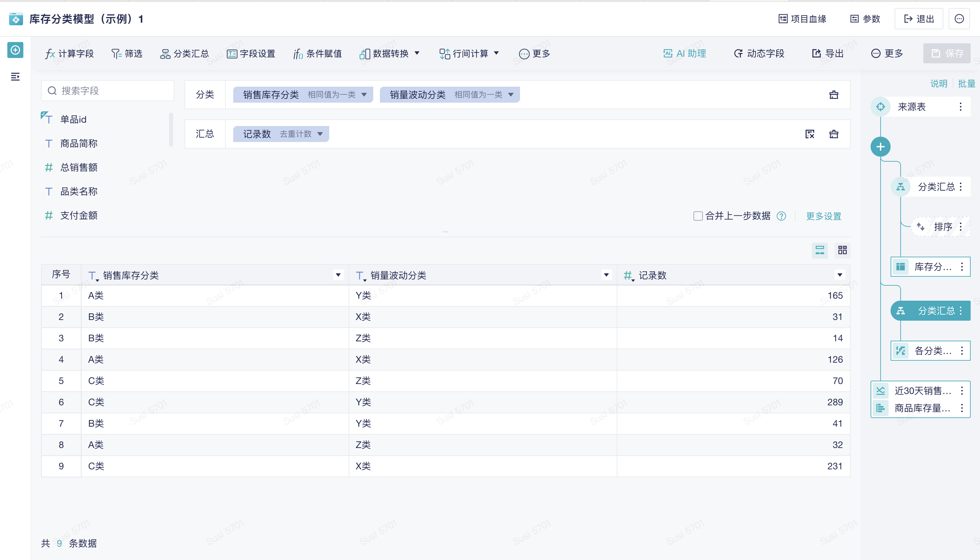
Task: Open the 记录数 aggregation type dropdown
Action: tap(320, 134)
